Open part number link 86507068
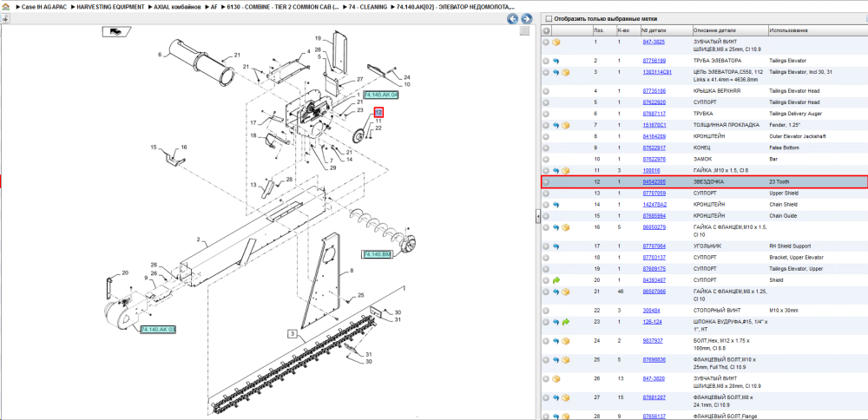Image resolution: width=868 pixels, height=420 pixels. (654, 292)
